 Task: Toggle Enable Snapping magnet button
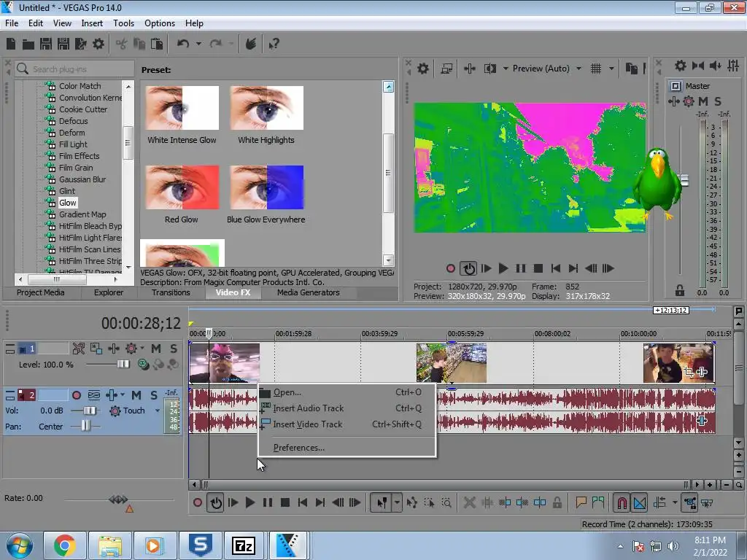pos(622,503)
